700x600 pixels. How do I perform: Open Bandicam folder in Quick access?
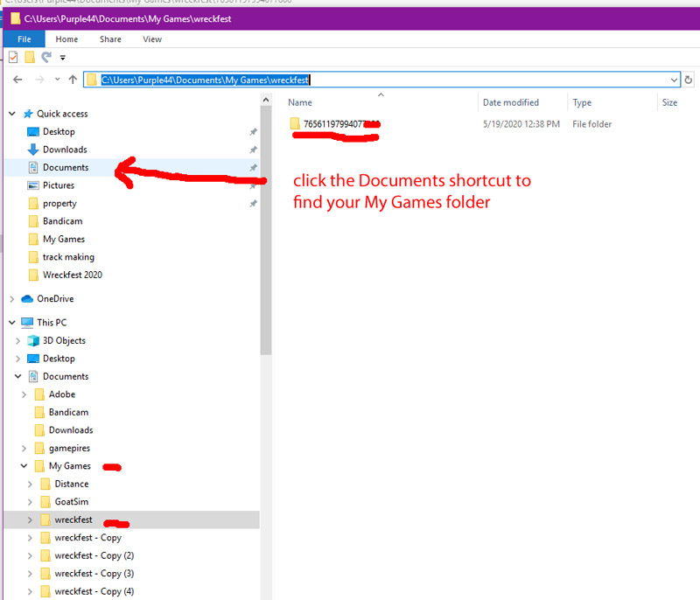click(62, 221)
